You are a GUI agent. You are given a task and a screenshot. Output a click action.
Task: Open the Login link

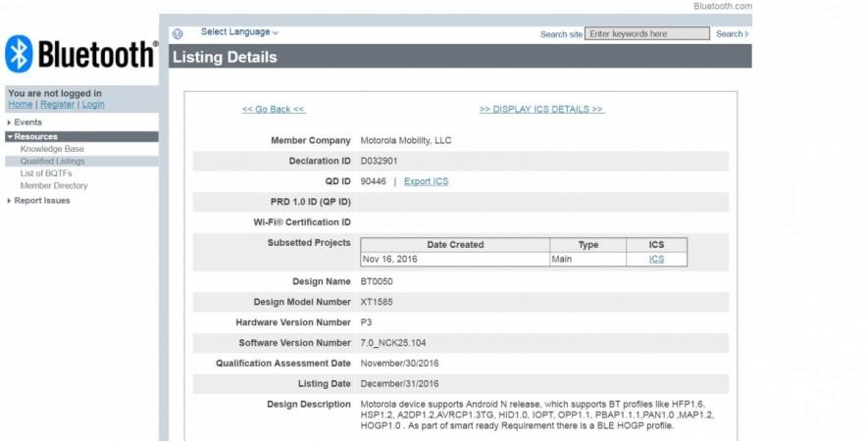pos(93,105)
